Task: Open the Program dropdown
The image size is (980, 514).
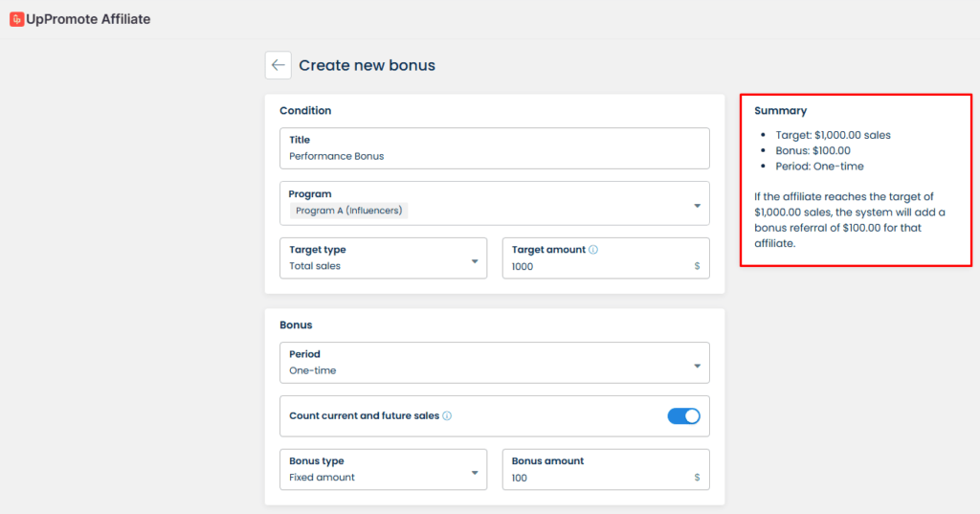Action: tap(697, 205)
